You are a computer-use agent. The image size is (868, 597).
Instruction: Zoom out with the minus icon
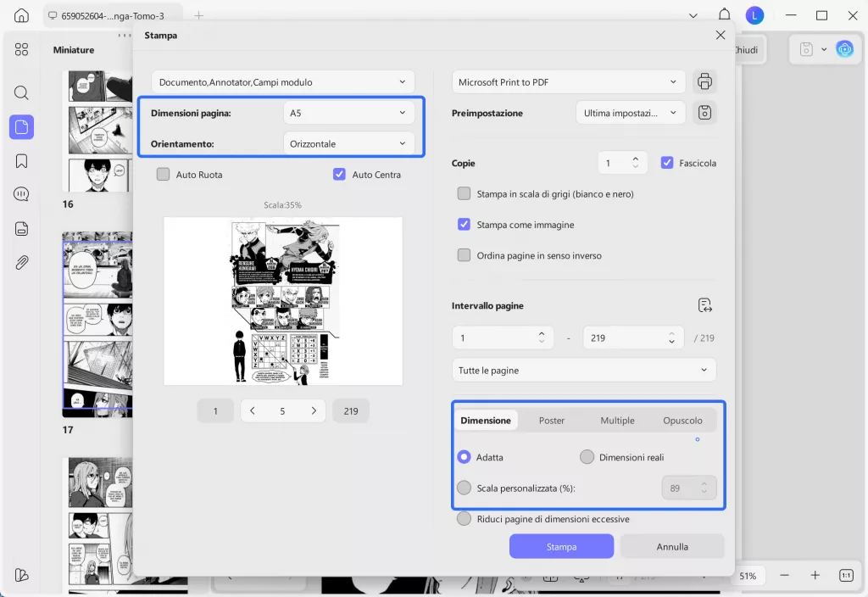[784, 576]
